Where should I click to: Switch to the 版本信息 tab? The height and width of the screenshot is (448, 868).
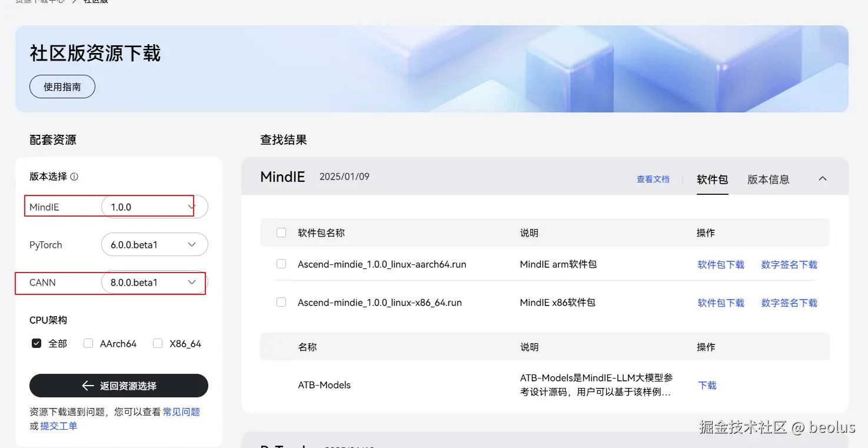click(x=769, y=180)
